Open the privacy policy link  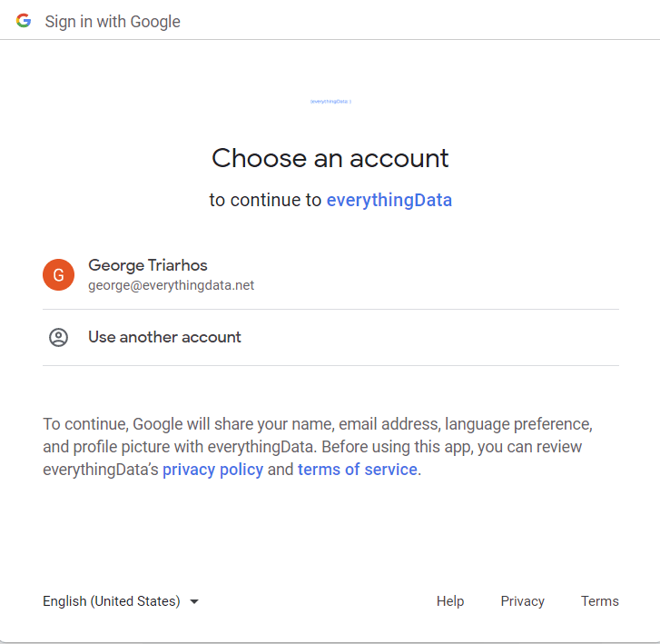(x=212, y=470)
